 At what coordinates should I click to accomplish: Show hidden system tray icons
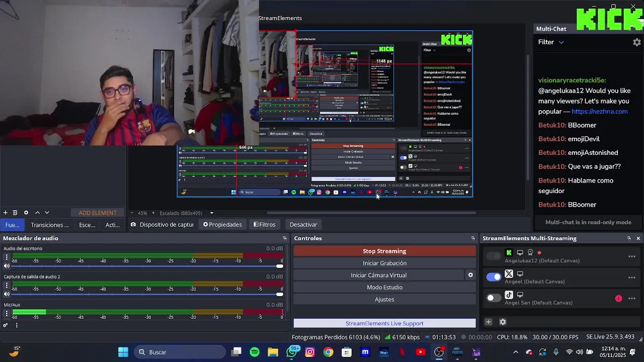(515, 352)
